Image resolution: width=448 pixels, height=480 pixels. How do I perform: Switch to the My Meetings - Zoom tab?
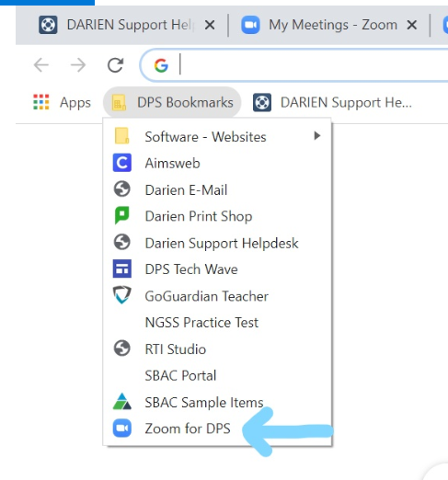click(319, 25)
